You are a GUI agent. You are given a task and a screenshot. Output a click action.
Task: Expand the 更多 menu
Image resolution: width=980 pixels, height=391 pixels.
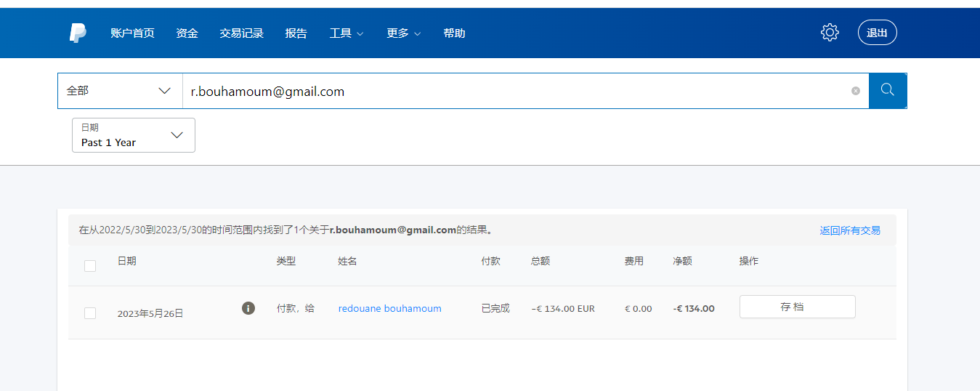pos(403,33)
